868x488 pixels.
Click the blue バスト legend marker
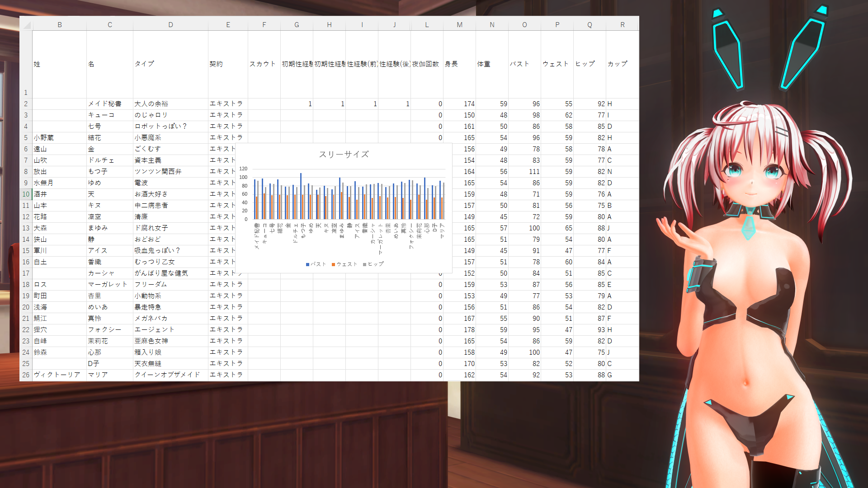[x=307, y=264]
